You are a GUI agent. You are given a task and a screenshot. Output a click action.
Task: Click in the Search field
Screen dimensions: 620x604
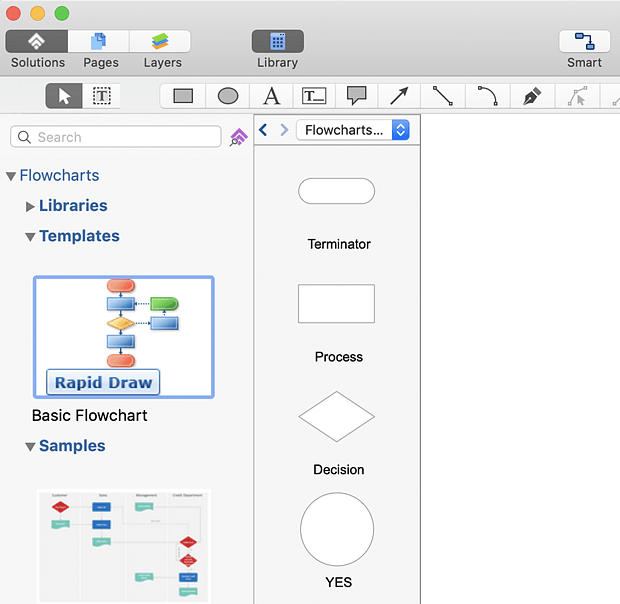[115, 137]
